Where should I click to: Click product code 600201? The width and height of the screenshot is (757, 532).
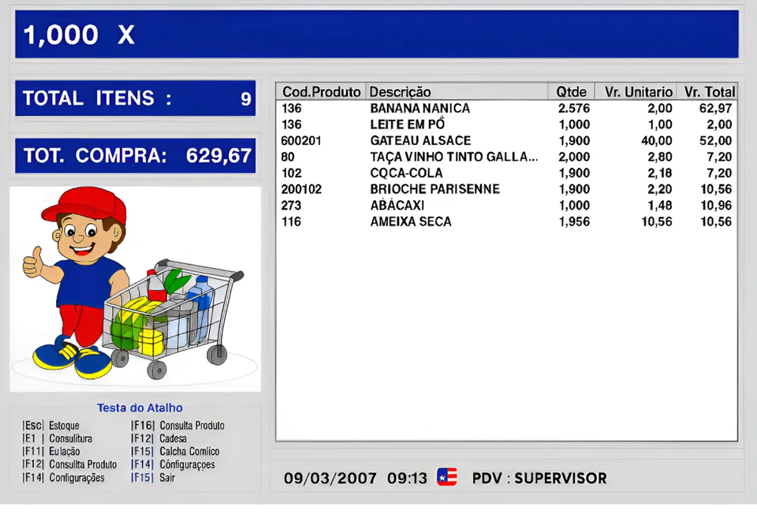[x=301, y=140]
